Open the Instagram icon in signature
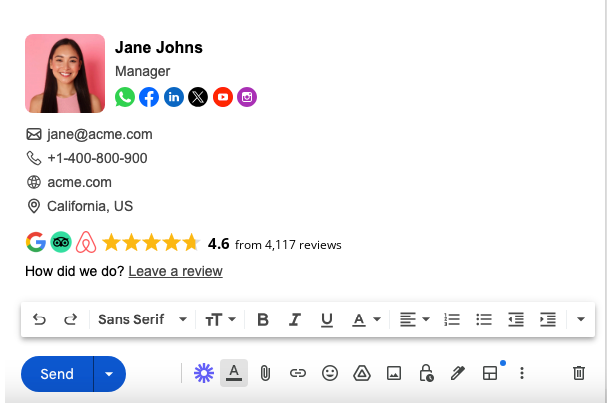The image size is (607, 403). coord(247,97)
